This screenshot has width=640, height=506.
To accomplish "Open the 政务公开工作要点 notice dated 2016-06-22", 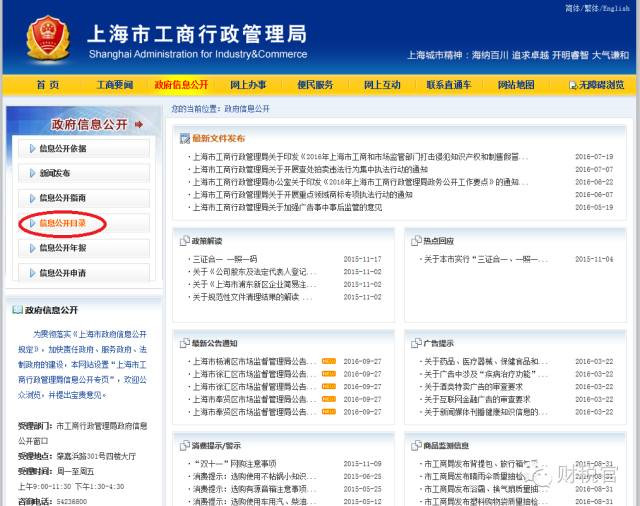I will click(360, 182).
